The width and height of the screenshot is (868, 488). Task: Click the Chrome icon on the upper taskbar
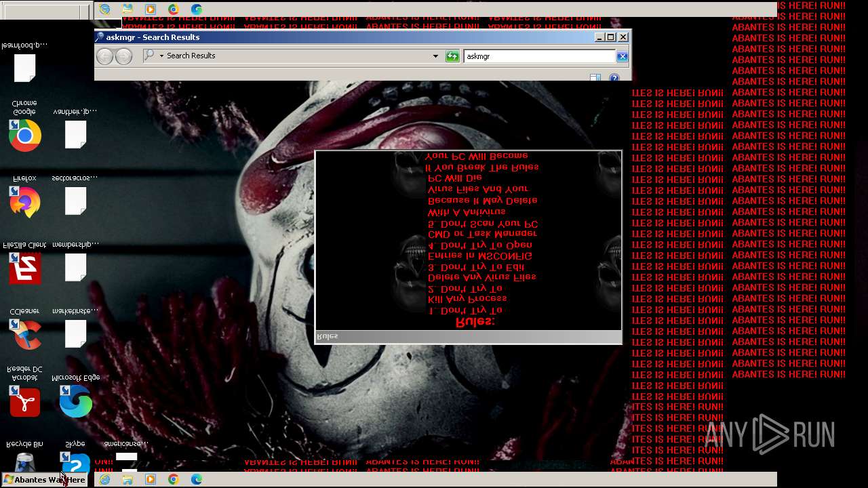[x=174, y=9]
